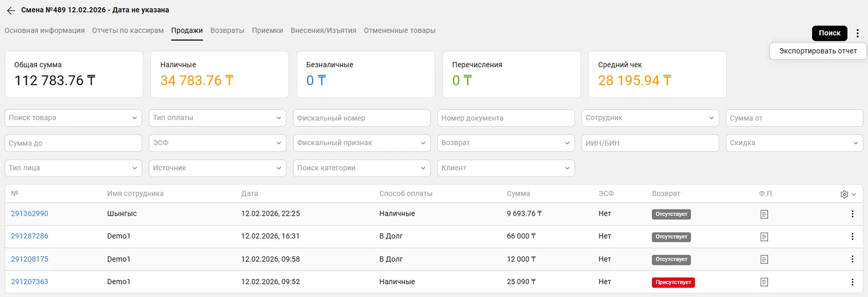Click into the Фискальный номер field
868x297 pixels.
(x=361, y=118)
